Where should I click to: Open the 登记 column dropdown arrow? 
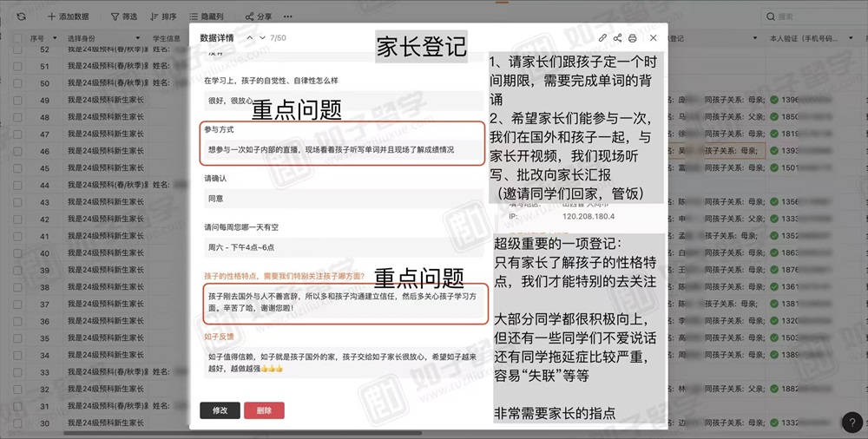tap(755, 38)
